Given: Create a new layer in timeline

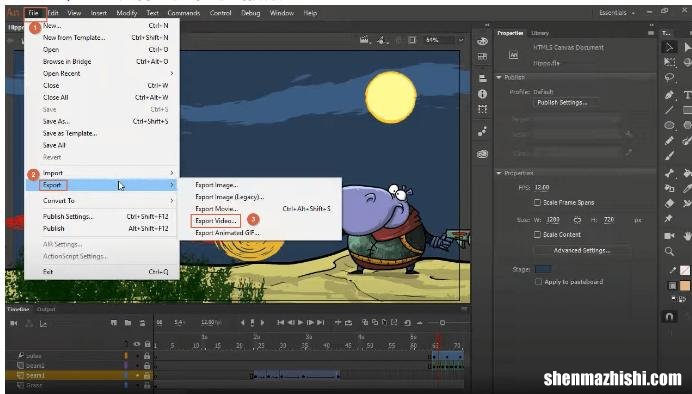Looking at the screenshot, I should pyautogui.click(x=114, y=323).
